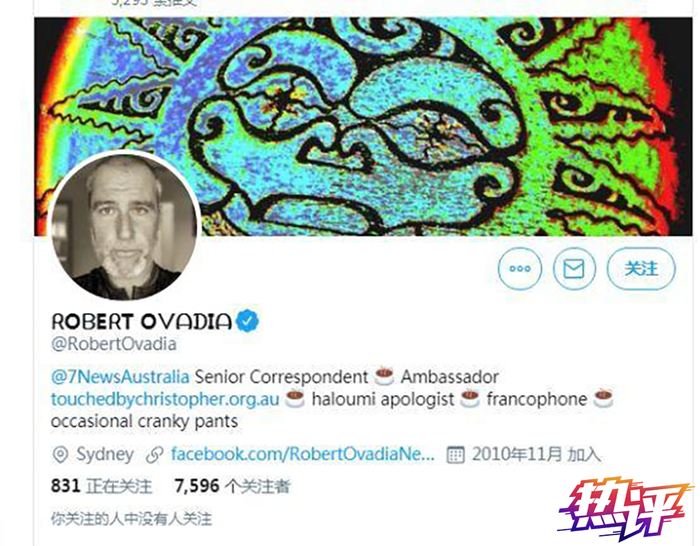Click the envelope message icon

(574, 269)
